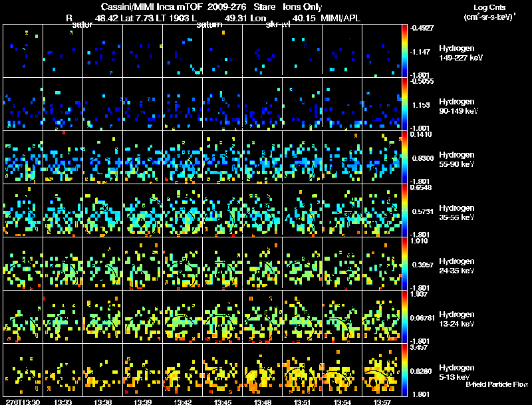Image resolution: width=532 pixels, height=405 pixels.
Task: Click the '0.6548' color scale value
Action: pyautogui.click(x=421, y=188)
